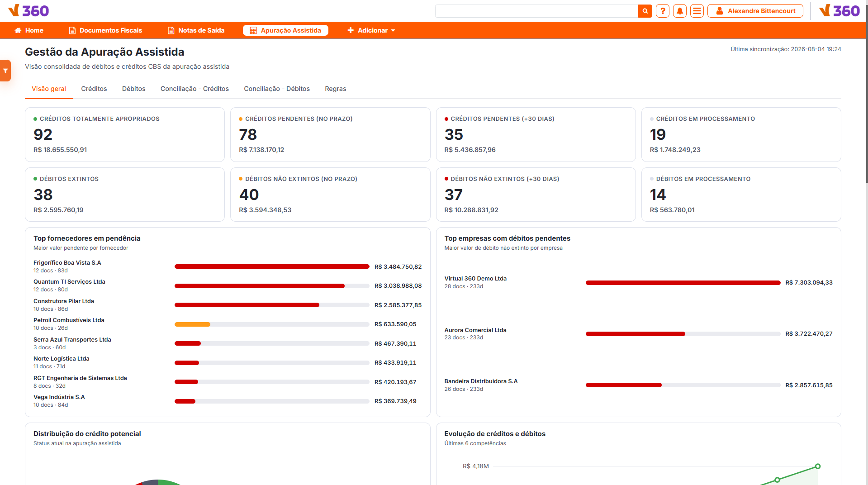Click Débitos Não Extintos (+30 dias) card
Screen dimensions: 868x485
point(536,195)
